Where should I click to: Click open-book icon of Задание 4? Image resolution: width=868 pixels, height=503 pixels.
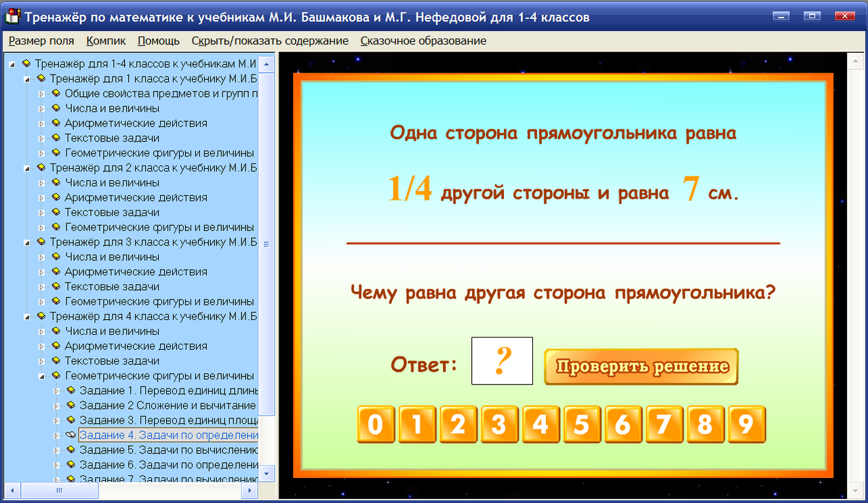coord(71,435)
